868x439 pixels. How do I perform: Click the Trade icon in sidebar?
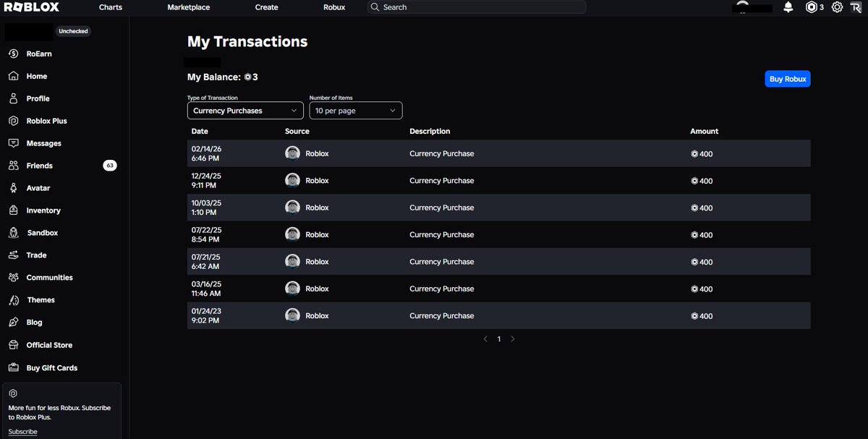(13, 255)
